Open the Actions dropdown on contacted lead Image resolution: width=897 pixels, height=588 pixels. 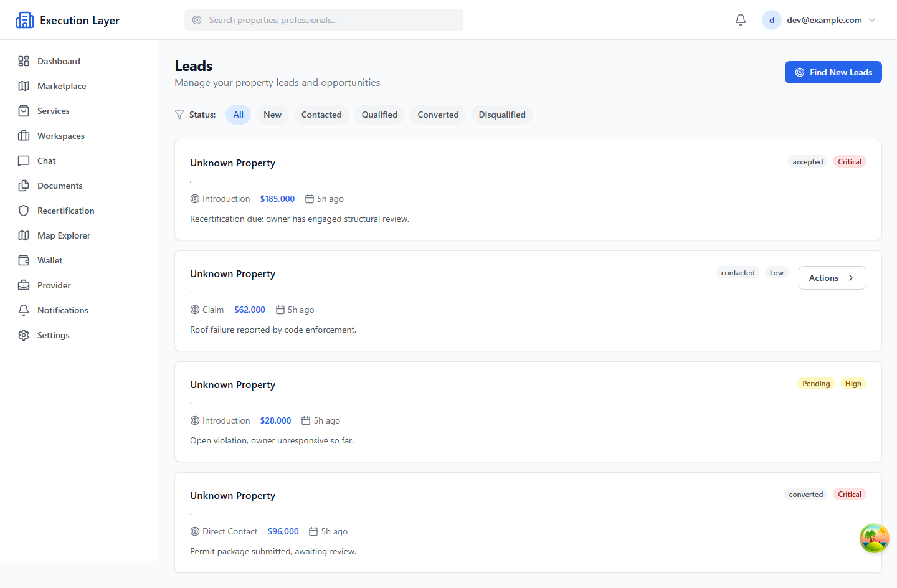[832, 278]
